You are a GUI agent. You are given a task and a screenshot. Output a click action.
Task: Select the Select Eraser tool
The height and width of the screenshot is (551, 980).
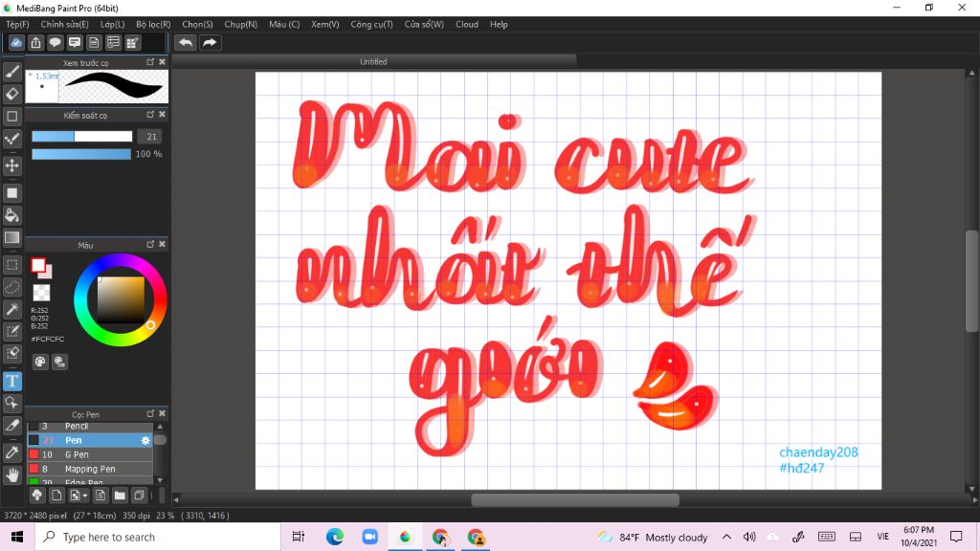pos(11,354)
